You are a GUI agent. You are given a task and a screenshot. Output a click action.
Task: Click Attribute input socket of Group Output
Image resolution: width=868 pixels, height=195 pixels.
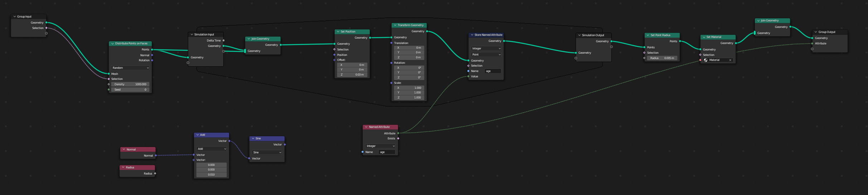(x=812, y=43)
